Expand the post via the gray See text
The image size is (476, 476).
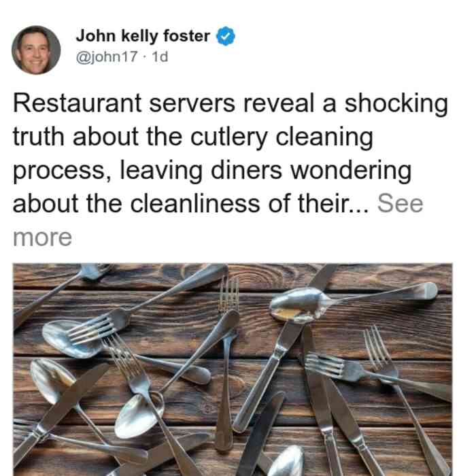[400, 203]
